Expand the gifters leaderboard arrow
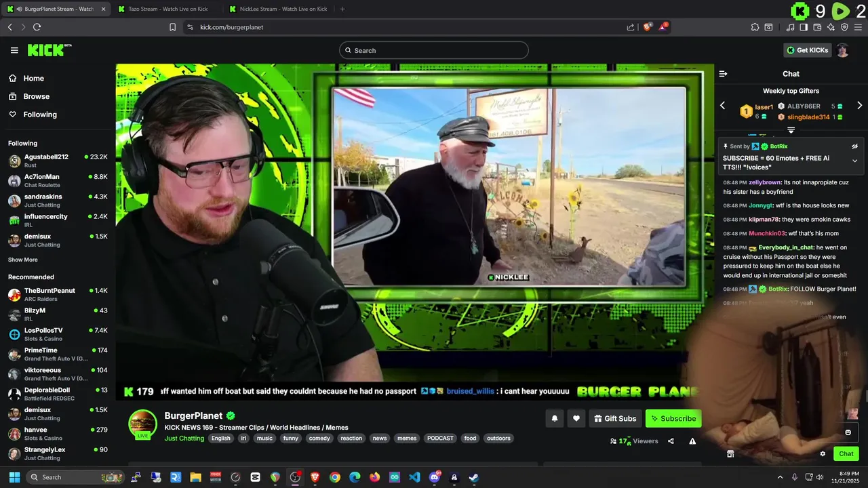 click(x=791, y=129)
